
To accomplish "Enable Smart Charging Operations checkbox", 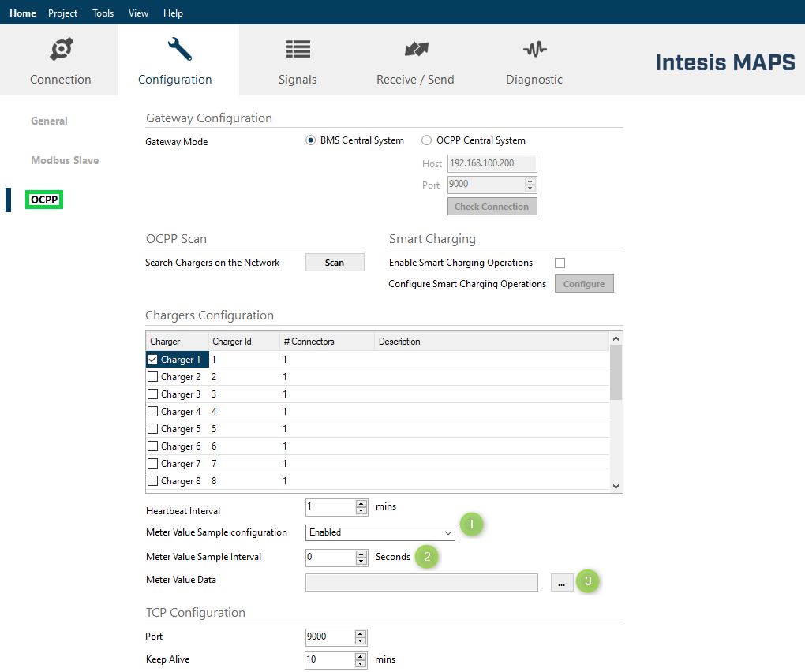I will [x=560, y=263].
